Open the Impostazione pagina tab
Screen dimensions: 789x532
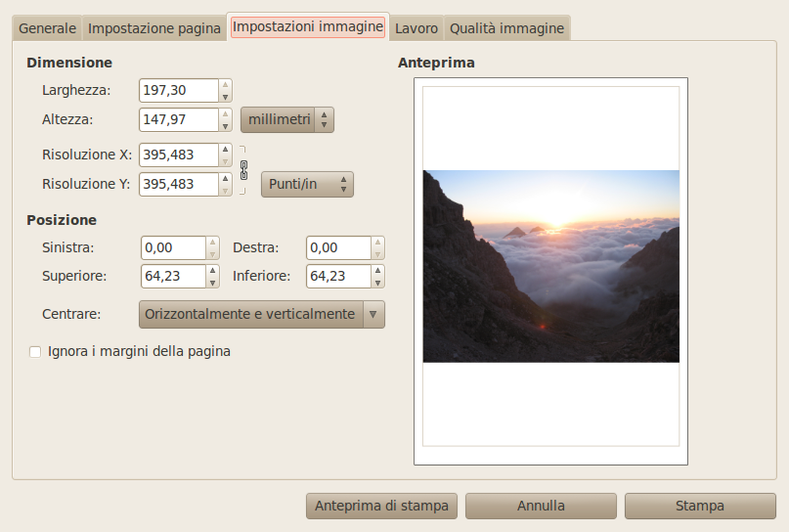[154, 28]
